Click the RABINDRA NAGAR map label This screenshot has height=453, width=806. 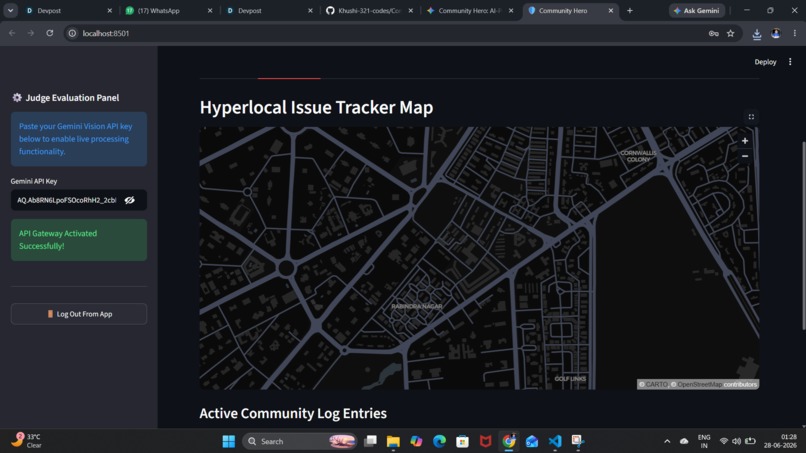[x=416, y=306]
